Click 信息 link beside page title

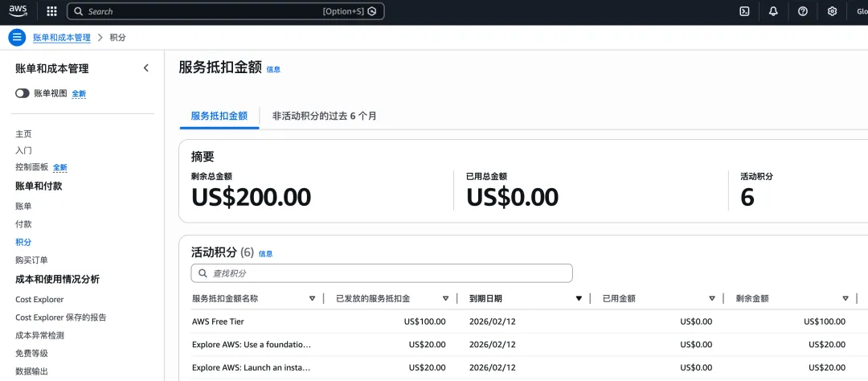coord(273,70)
